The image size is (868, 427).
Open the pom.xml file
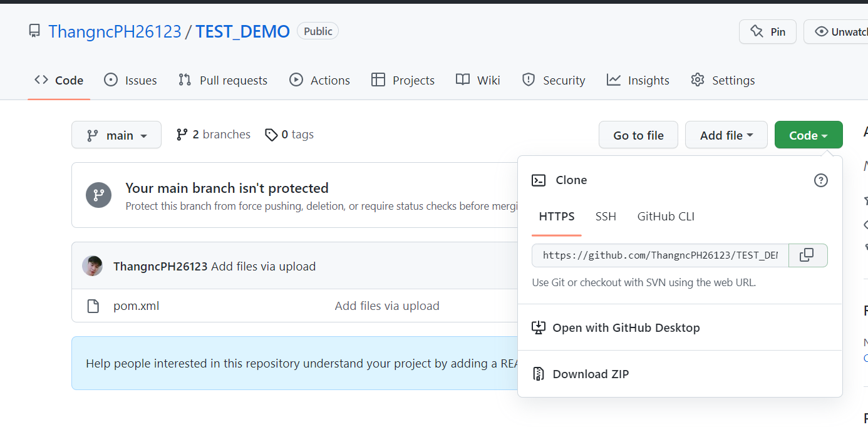click(137, 306)
